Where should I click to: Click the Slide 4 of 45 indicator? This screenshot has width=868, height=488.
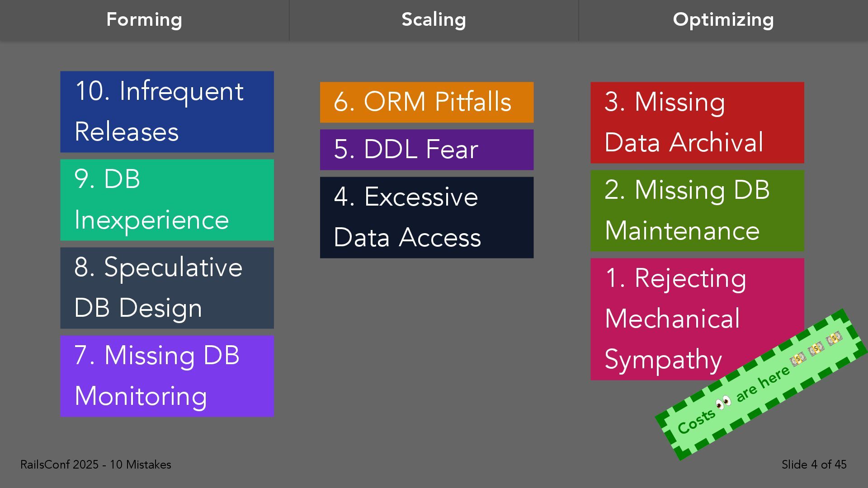coord(814,465)
